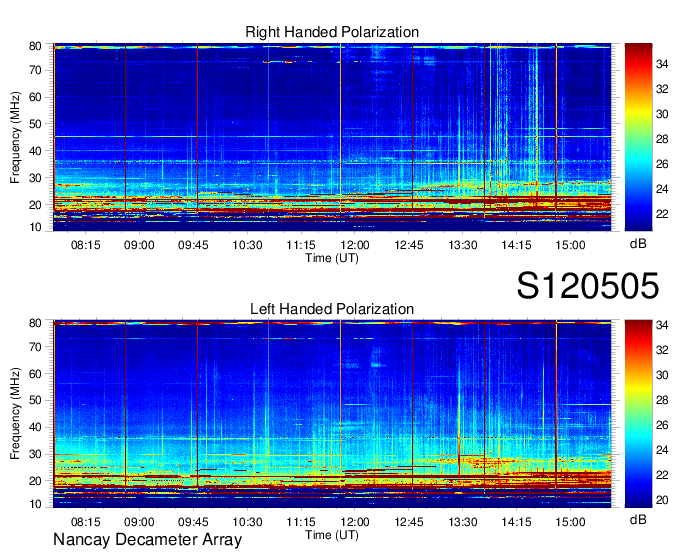Click the 11:15 time tick of the Right Handed plot
Viewport: 680px width, 552px height.
click(x=301, y=245)
